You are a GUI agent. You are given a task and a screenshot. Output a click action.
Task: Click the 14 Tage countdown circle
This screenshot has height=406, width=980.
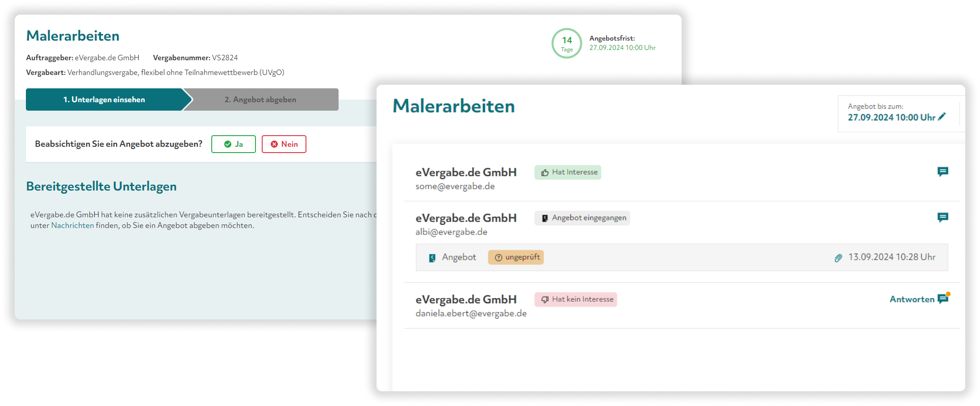coord(567,43)
